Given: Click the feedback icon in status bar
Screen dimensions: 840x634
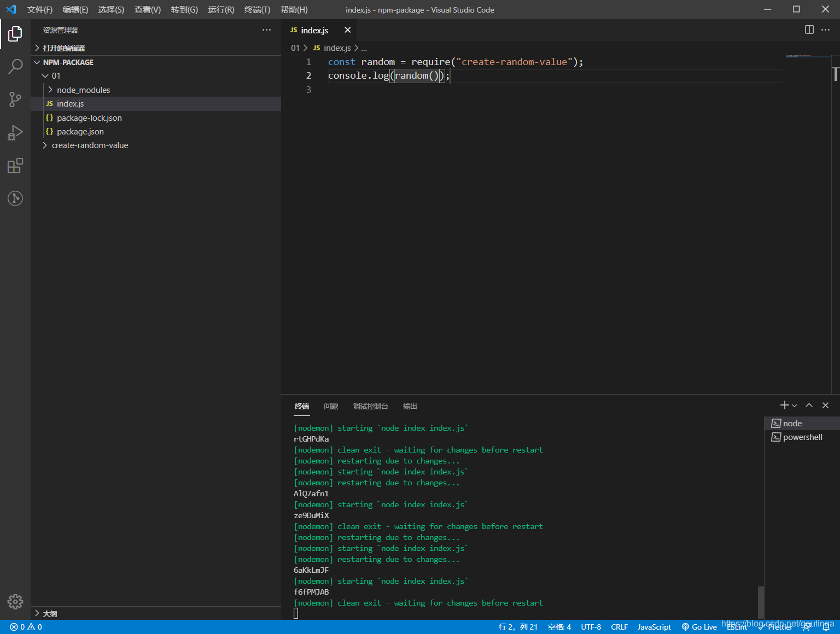Looking at the screenshot, I should pyautogui.click(x=807, y=627).
